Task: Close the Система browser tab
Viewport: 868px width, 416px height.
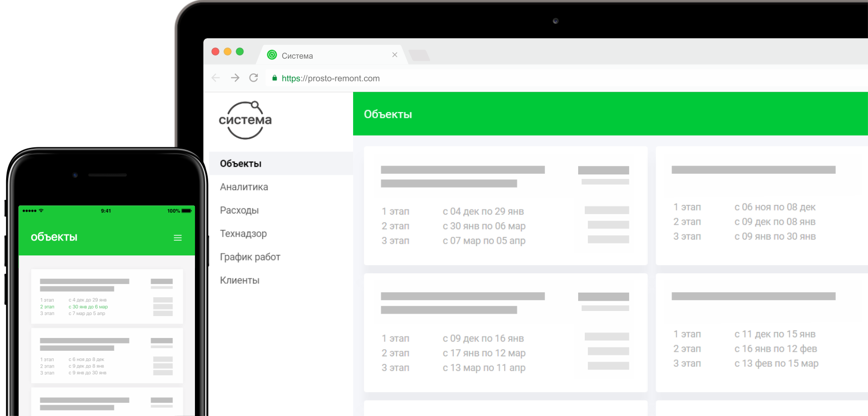Action: click(x=394, y=55)
